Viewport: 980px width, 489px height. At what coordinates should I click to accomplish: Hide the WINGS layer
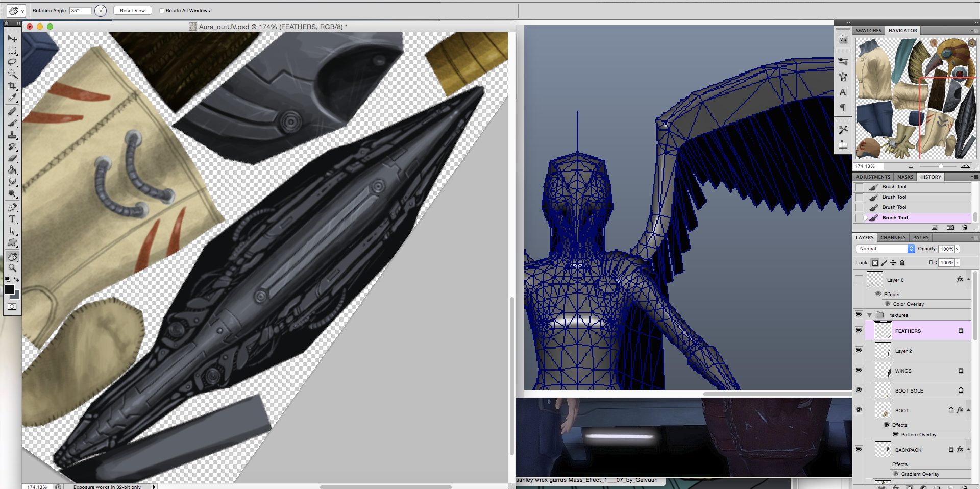click(x=859, y=371)
